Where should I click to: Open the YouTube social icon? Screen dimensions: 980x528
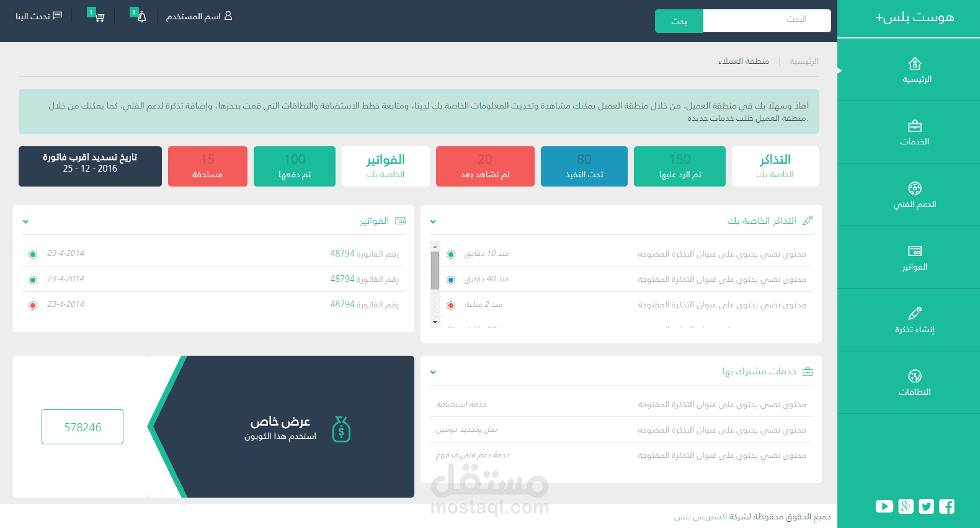884,506
